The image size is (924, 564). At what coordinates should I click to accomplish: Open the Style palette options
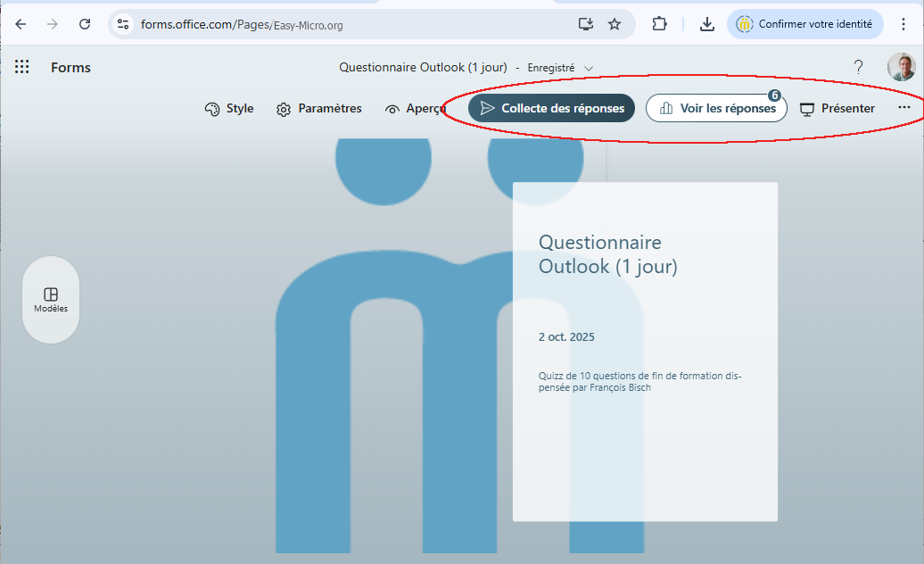point(229,109)
